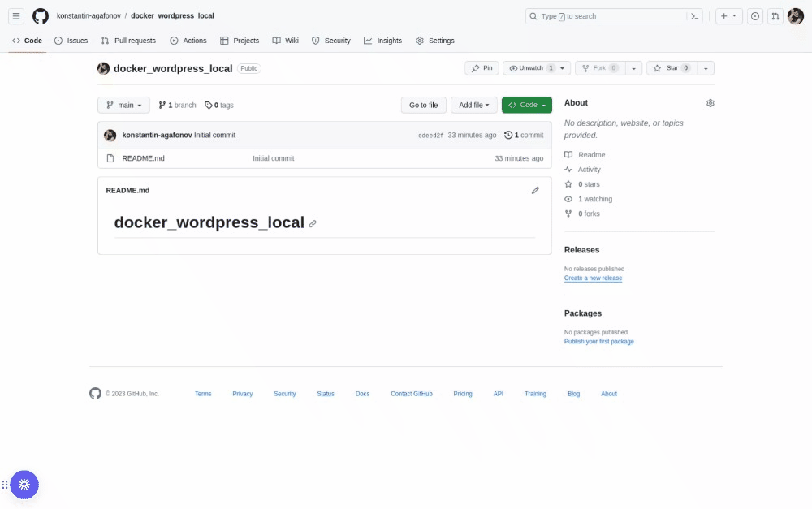Open the main branch dropdown
Viewport: 812px width, 509px height.
pos(123,105)
